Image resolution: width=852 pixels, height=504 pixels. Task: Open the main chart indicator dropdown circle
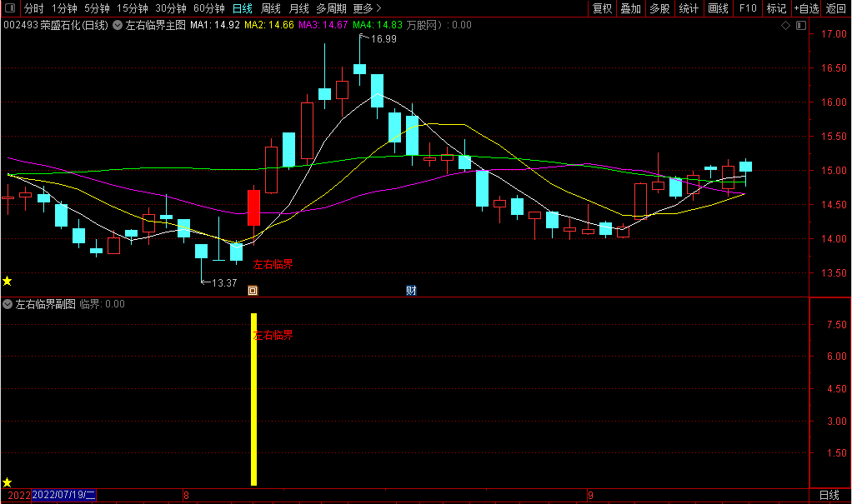coord(118,25)
